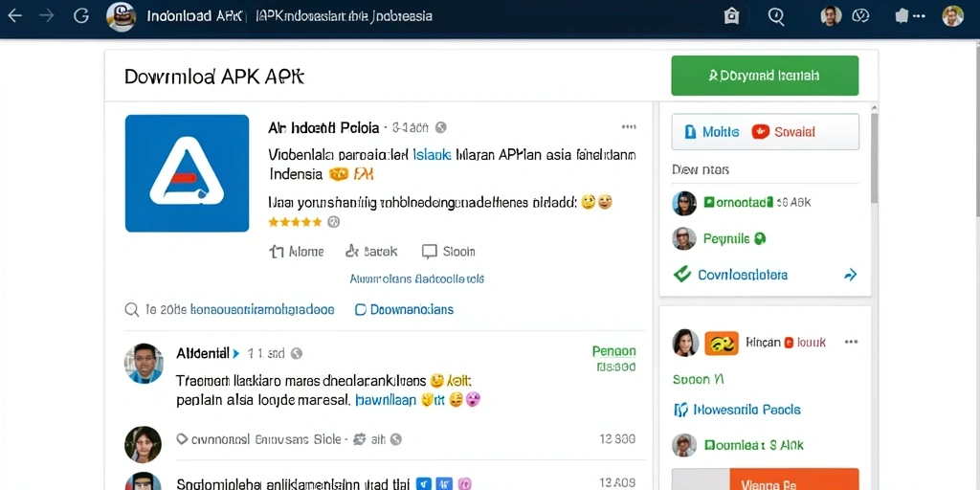
Task: Click the 'Aildental' commenter avatar
Action: click(x=144, y=363)
